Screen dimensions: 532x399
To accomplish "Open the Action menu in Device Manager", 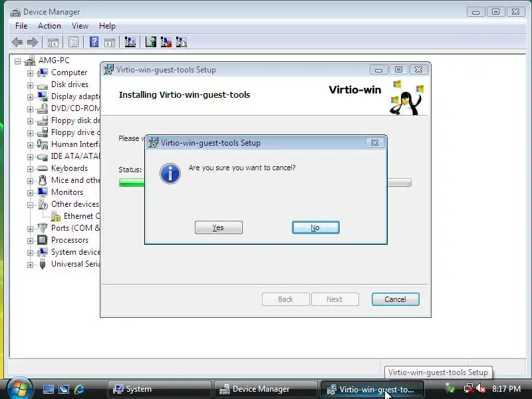I will point(49,26).
